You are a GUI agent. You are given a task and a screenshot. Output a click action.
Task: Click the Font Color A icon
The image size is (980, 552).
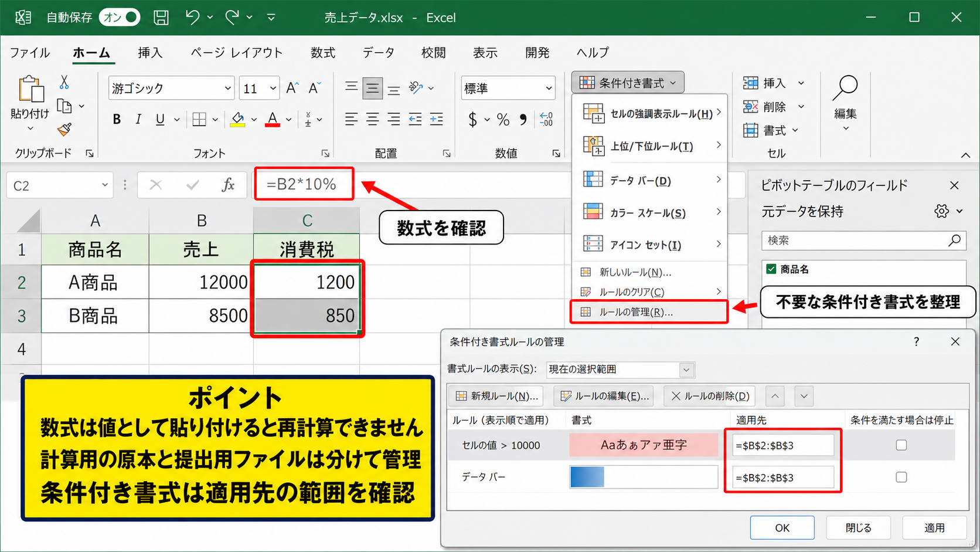tap(273, 120)
